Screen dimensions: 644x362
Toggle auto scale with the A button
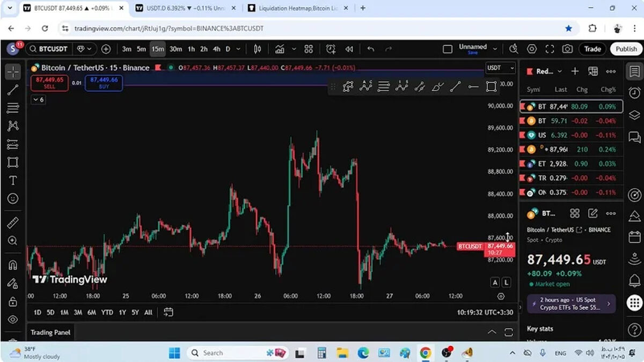pyautogui.click(x=495, y=282)
